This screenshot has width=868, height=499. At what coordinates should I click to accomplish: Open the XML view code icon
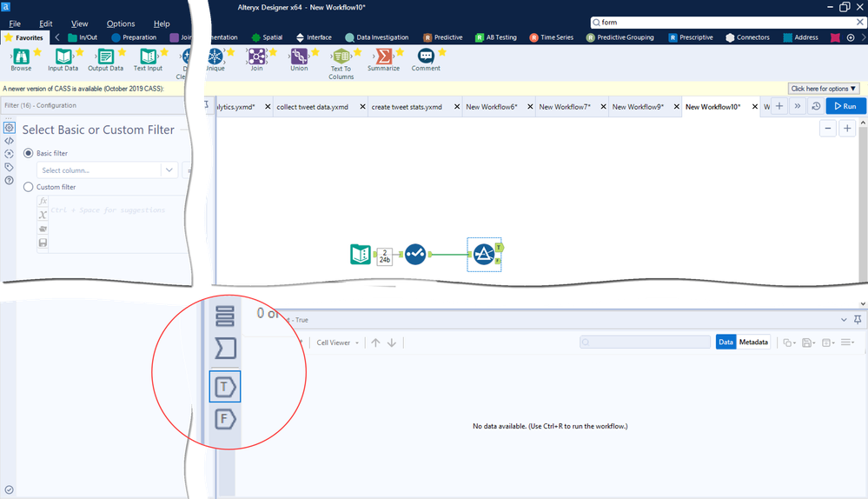10,141
